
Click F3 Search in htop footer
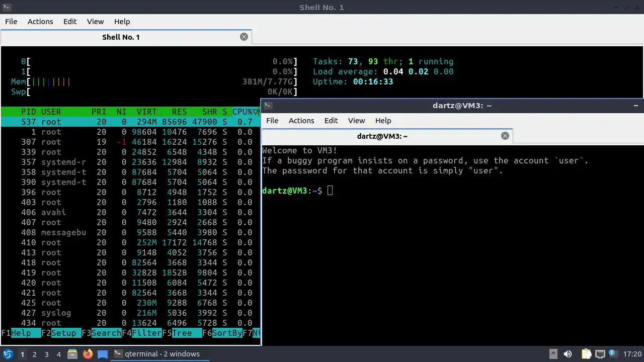click(x=102, y=333)
